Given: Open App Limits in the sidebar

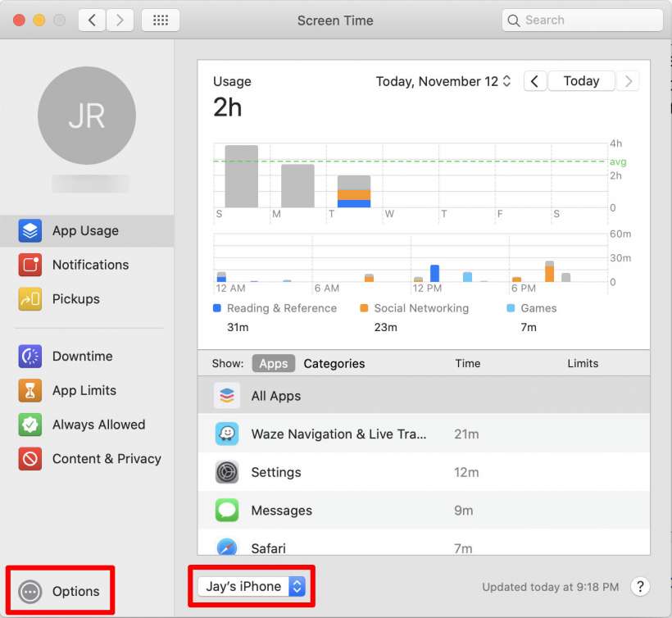Looking at the screenshot, I should pos(87,390).
